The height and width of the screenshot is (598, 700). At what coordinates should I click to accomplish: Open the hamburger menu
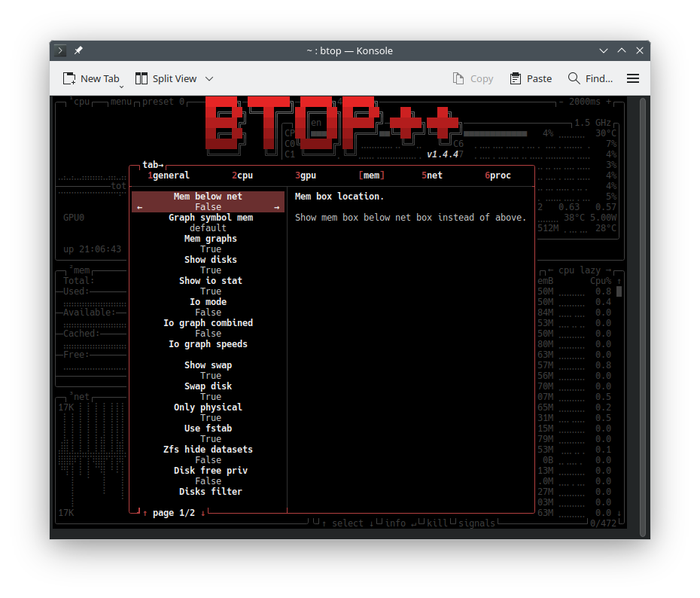[x=632, y=78]
